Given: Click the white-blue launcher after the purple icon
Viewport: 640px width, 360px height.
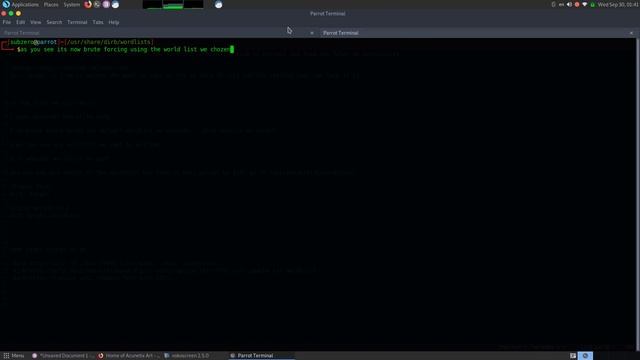Looking at the screenshot, I should 116,4.
